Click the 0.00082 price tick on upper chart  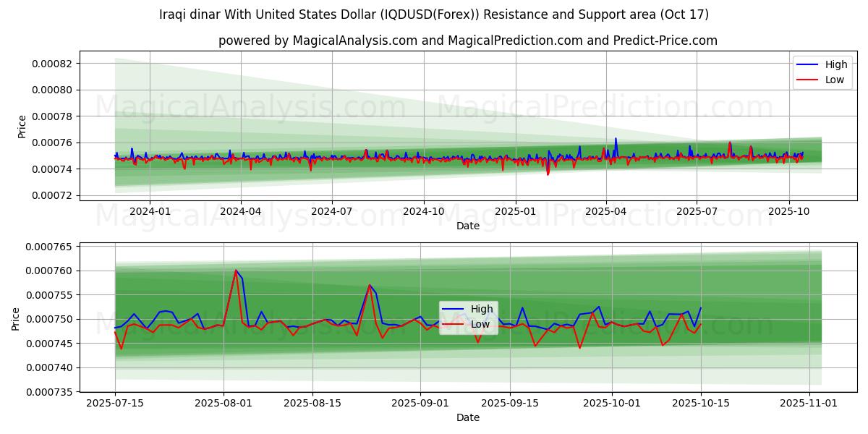click(51, 64)
